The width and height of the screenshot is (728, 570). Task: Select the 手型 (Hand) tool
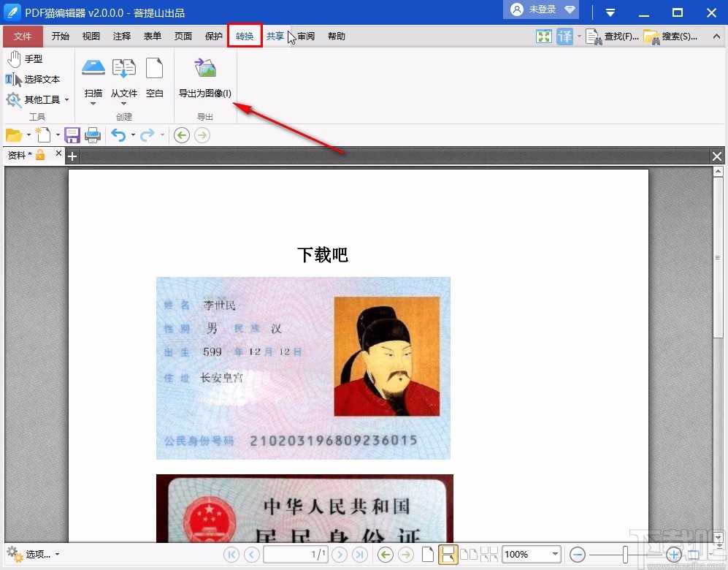click(28, 58)
